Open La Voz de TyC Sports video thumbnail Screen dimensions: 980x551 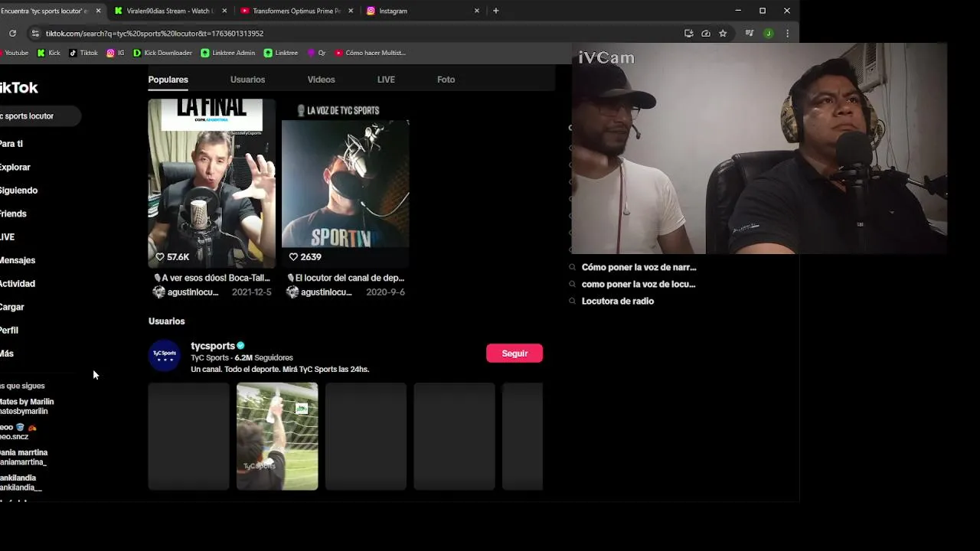click(345, 182)
